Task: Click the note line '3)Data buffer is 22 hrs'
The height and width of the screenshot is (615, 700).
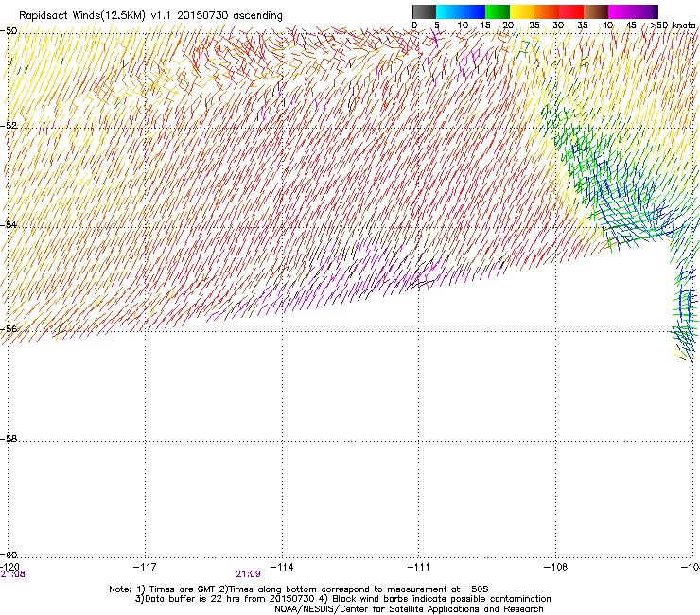Action: (x=342, y=599)
